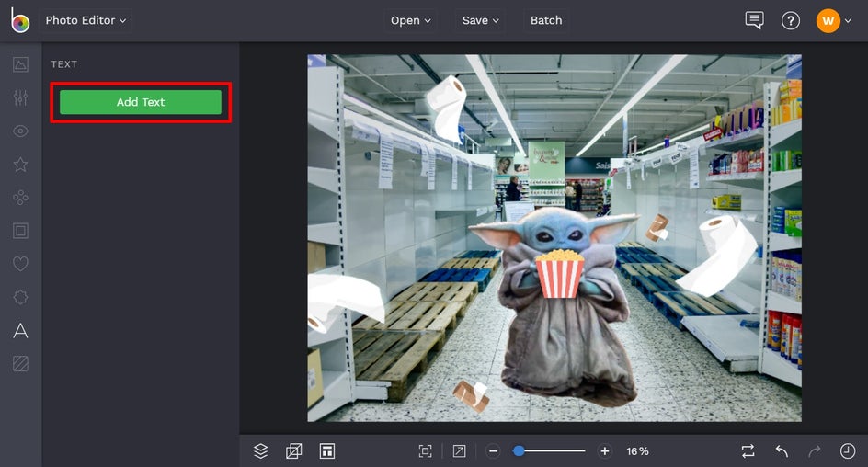This screenshot has height=467, width=868.
Task: Open the Graphics heart tool
Action: point(20,264)
